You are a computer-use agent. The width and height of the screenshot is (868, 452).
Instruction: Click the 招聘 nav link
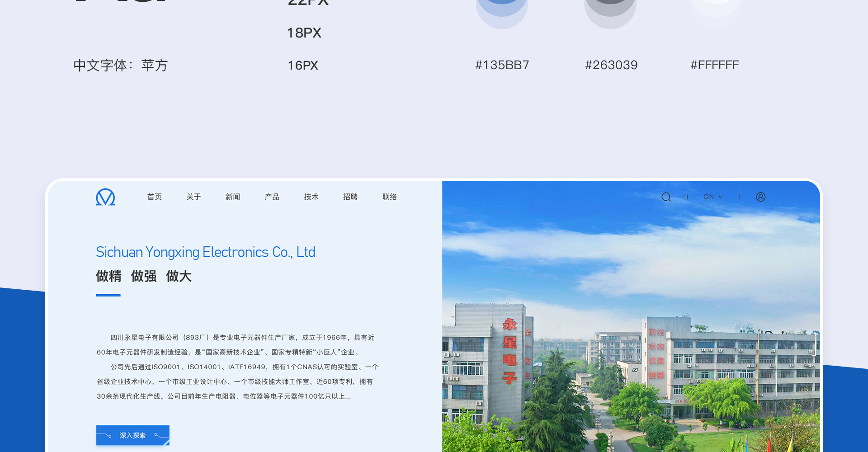[x=350, y=197]
